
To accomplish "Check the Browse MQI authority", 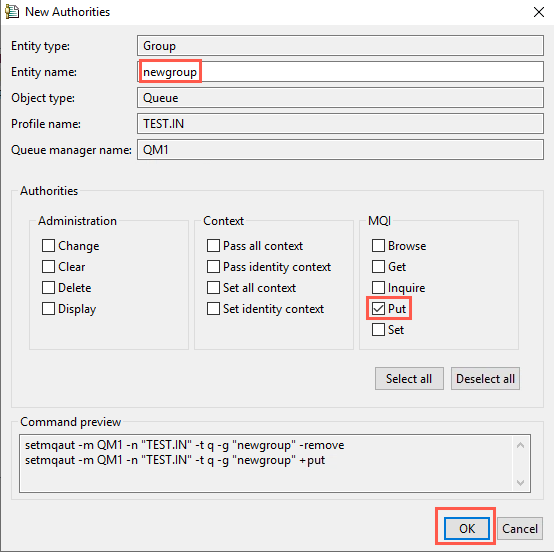I will click(x=378, y=246).
